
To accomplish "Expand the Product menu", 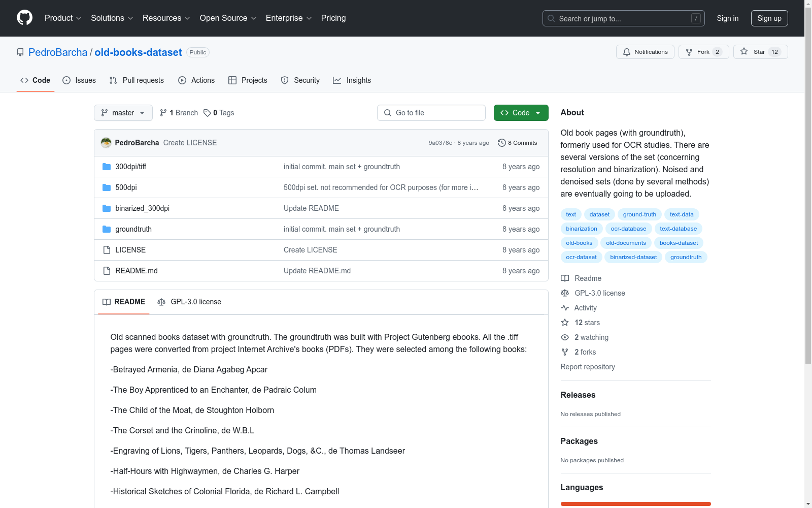I will tap(63, 18).
